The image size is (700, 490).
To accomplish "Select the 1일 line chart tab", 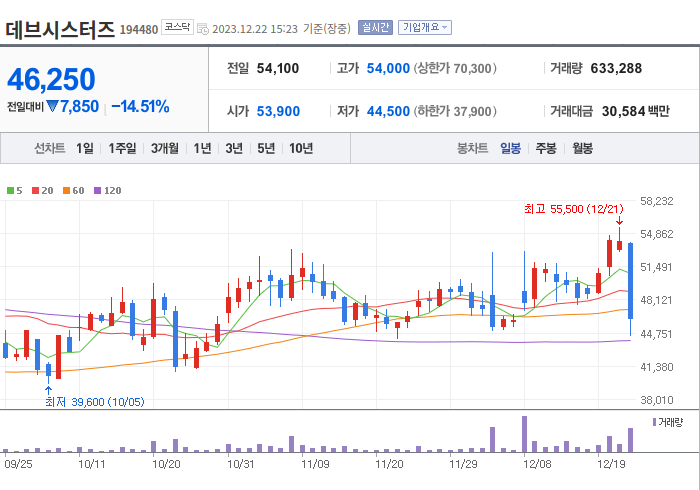I will click(85, 148).
